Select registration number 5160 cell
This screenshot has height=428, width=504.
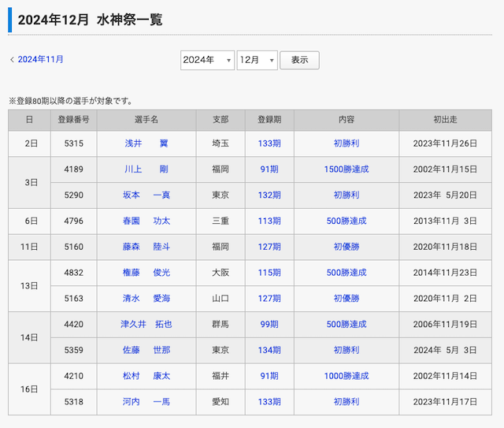point(73,247)
